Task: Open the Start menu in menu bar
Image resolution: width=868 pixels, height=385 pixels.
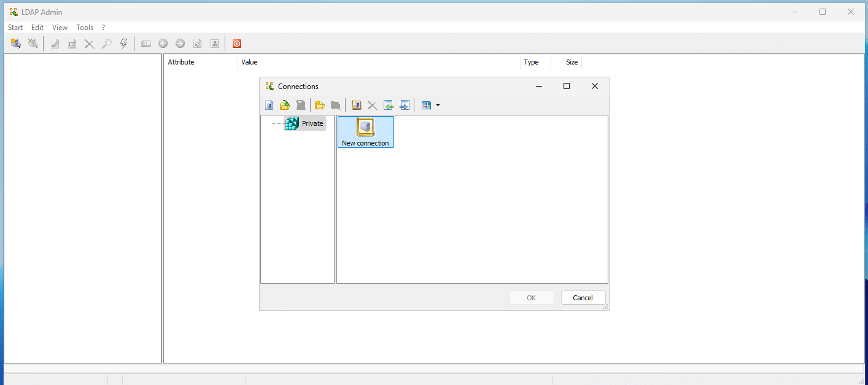Action: point(15,28)
